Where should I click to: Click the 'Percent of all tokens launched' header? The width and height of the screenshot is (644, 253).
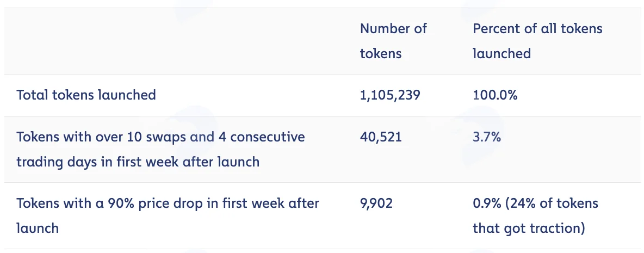pyautogui.click(x=537, y=41)
